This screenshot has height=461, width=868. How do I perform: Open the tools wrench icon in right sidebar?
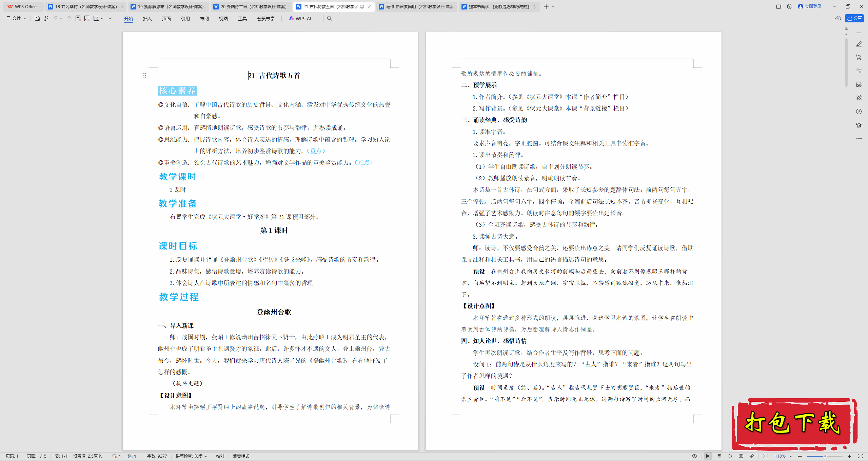pos(859,98)
